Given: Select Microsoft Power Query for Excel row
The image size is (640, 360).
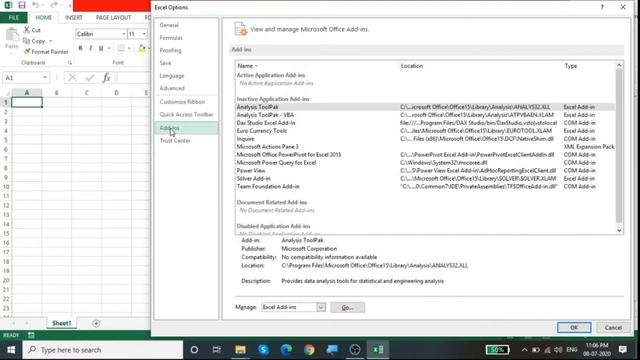Looking at the screenshot, I should coord(424,162).
